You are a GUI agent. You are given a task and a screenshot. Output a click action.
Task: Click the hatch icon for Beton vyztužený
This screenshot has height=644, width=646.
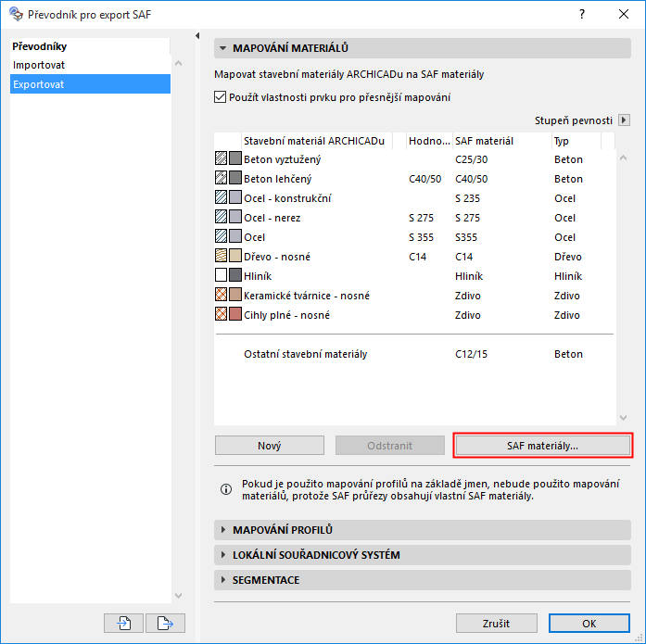(222, 158)
